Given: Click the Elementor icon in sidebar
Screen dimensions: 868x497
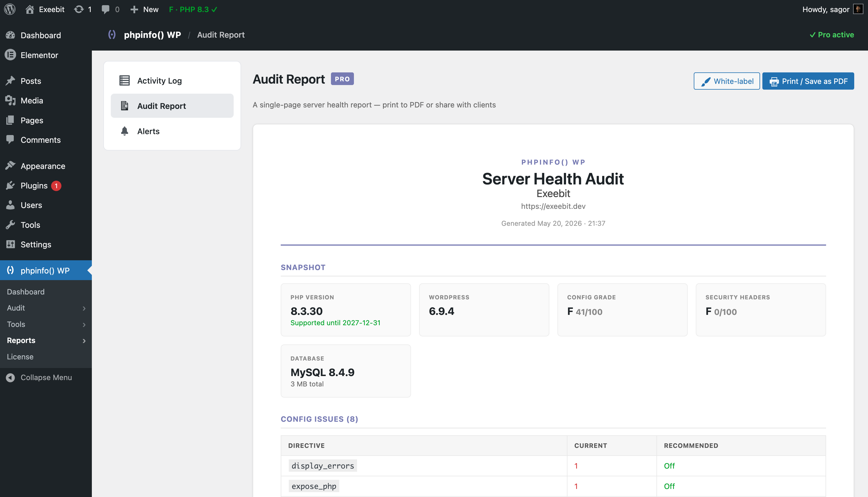Looking at the screenshot, I should (x=11, y=55).
